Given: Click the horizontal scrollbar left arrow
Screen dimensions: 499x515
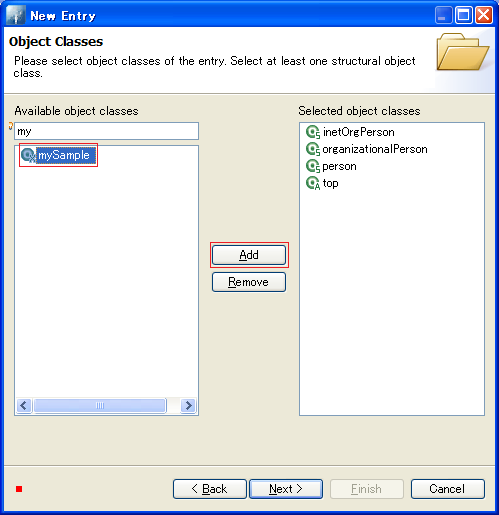Looking at the screenshot, I should (x=24, y=406).
